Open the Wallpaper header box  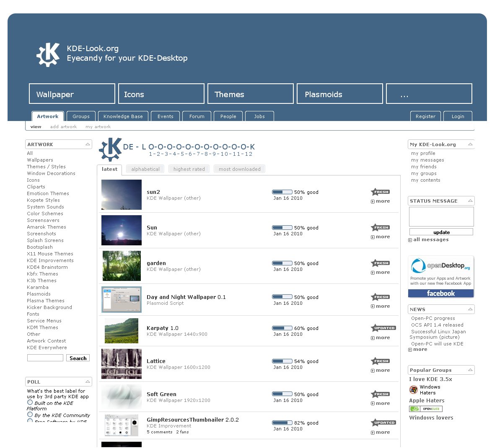coord(72,93)
